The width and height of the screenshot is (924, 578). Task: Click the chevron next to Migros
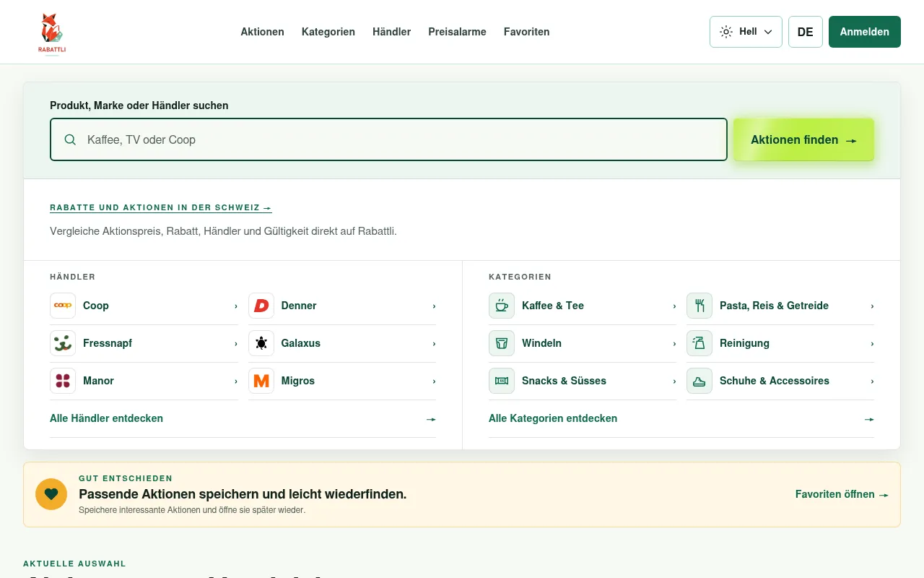click(x=434, y=381)
